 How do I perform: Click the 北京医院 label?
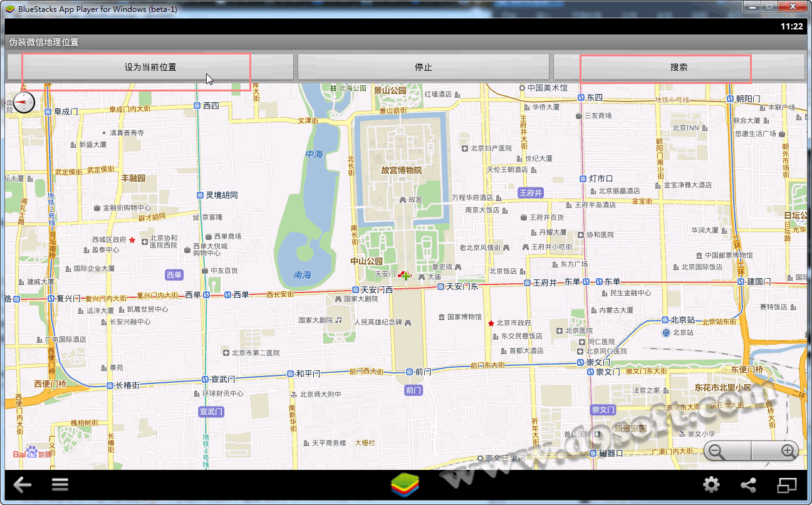pos(579,331)
